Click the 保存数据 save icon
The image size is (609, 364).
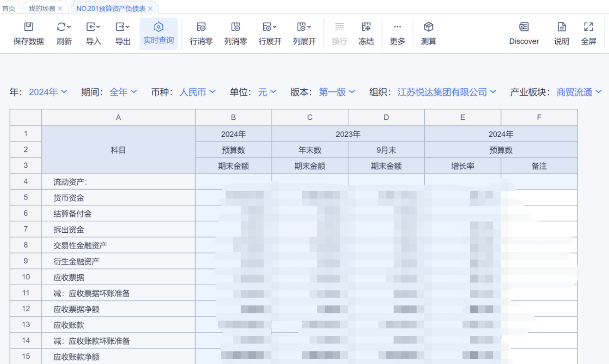[x=29, y=27]
